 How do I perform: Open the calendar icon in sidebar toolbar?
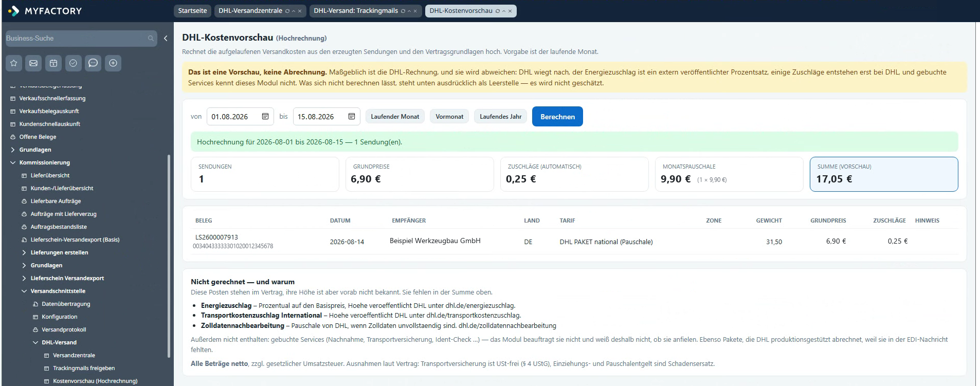tap(53, 63)
